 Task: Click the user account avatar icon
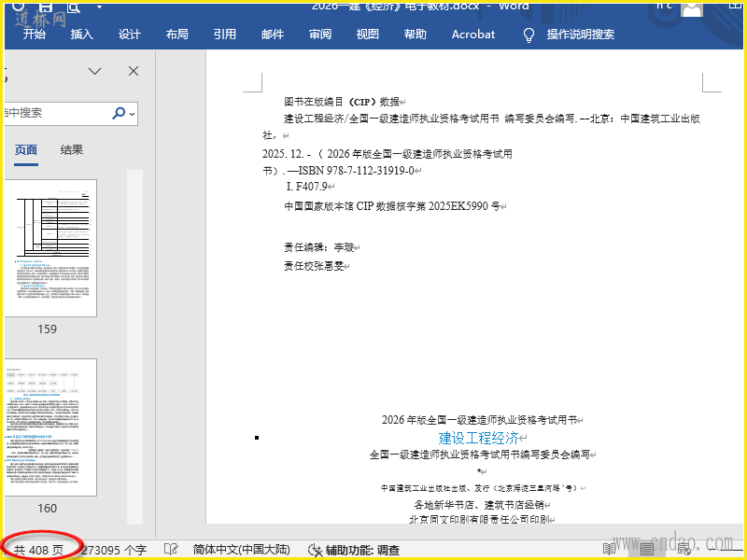click(x=692, y=8)
